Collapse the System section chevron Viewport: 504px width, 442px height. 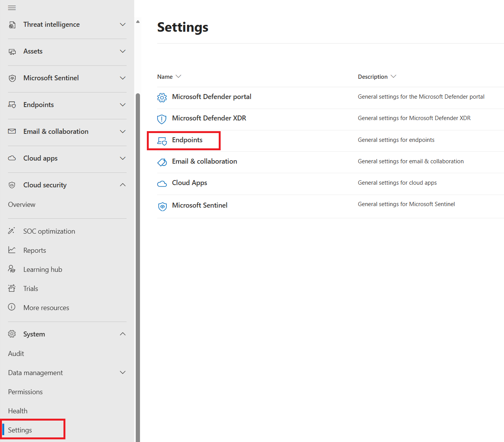click(122, 334)
